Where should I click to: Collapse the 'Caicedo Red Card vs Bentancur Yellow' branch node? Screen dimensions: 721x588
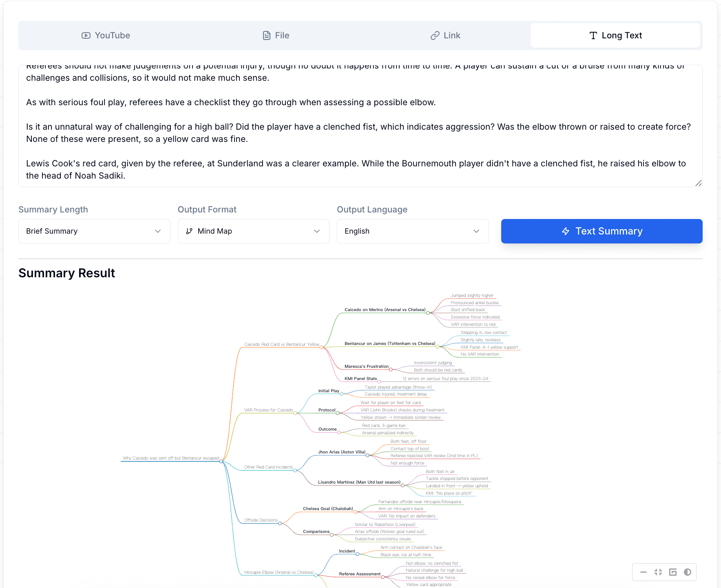322,347
